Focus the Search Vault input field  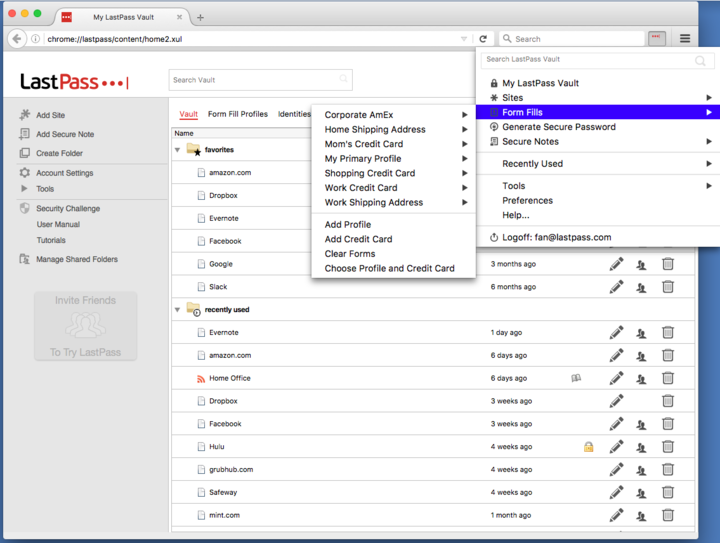point(260,80)
